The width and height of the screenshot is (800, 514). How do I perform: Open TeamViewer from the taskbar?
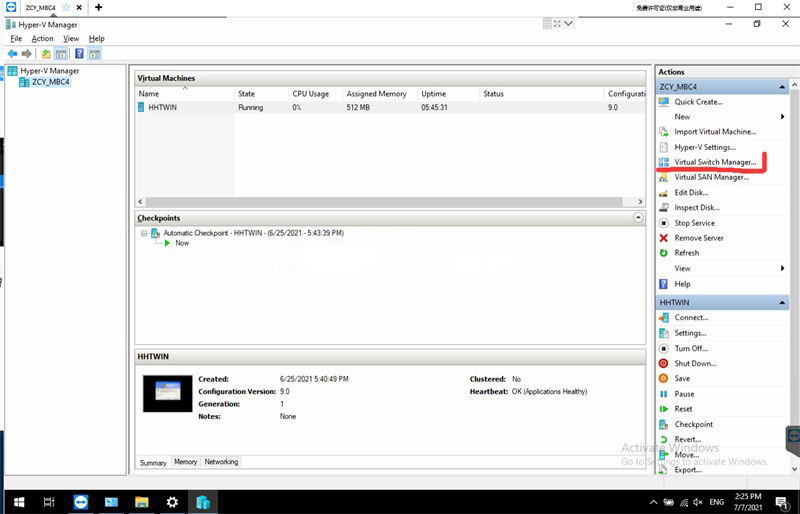[80, 502]
